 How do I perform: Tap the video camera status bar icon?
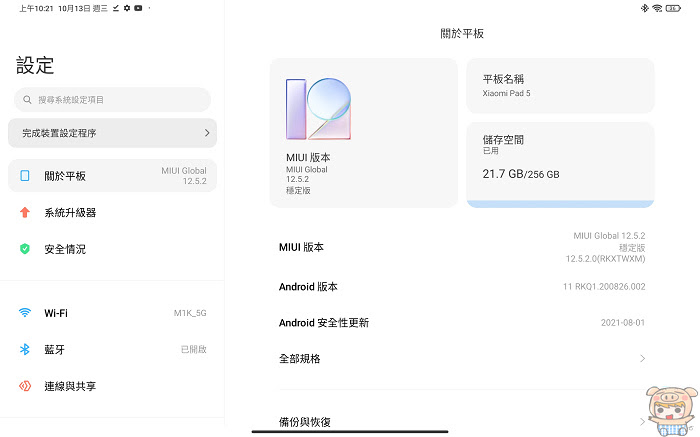138,8
